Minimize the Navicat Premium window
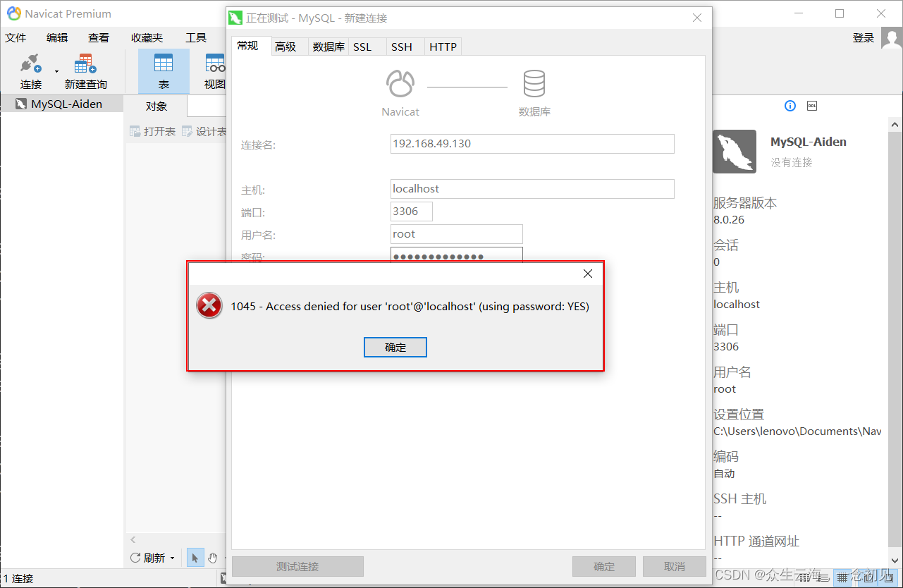 tap(798, 13)
